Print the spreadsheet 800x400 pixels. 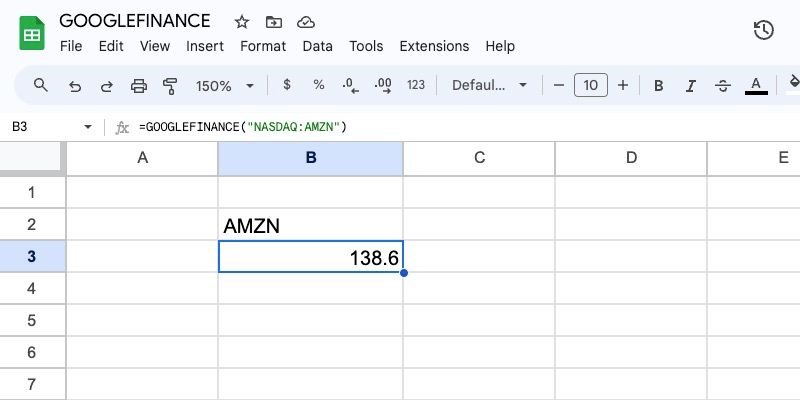pyautogui.click(x=139, y=86)
